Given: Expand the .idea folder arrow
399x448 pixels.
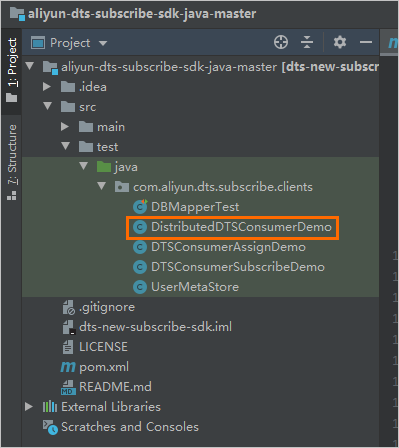Looking at the screenshot, I should click(x=47, y=87).
